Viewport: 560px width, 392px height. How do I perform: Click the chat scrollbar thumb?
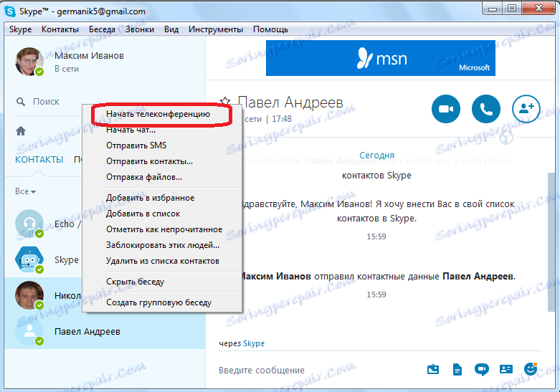(x=551, y=242)
